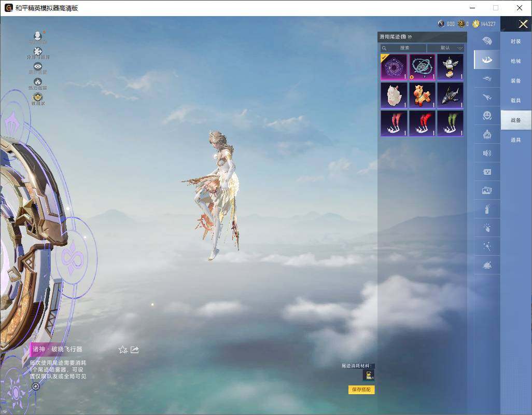Select the teal orbit rings trail
The image size is (532, 415).
(x=422, y=67)
